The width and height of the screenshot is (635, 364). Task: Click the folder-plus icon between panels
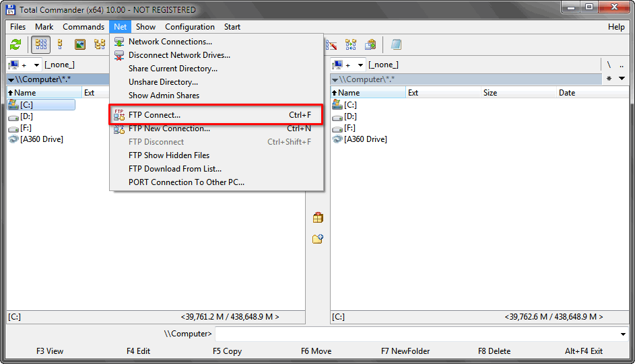318,239
